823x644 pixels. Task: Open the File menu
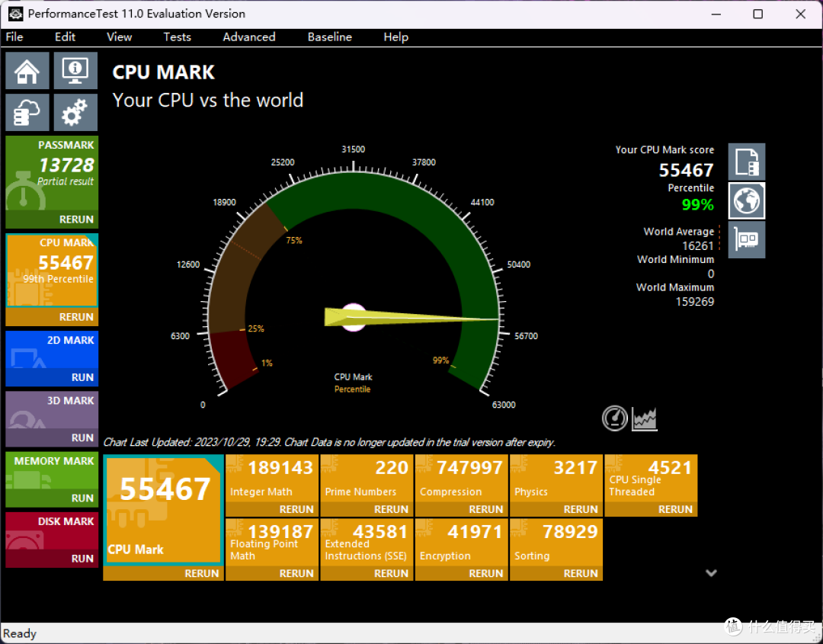pyautogui.click(x=14, y=37)
